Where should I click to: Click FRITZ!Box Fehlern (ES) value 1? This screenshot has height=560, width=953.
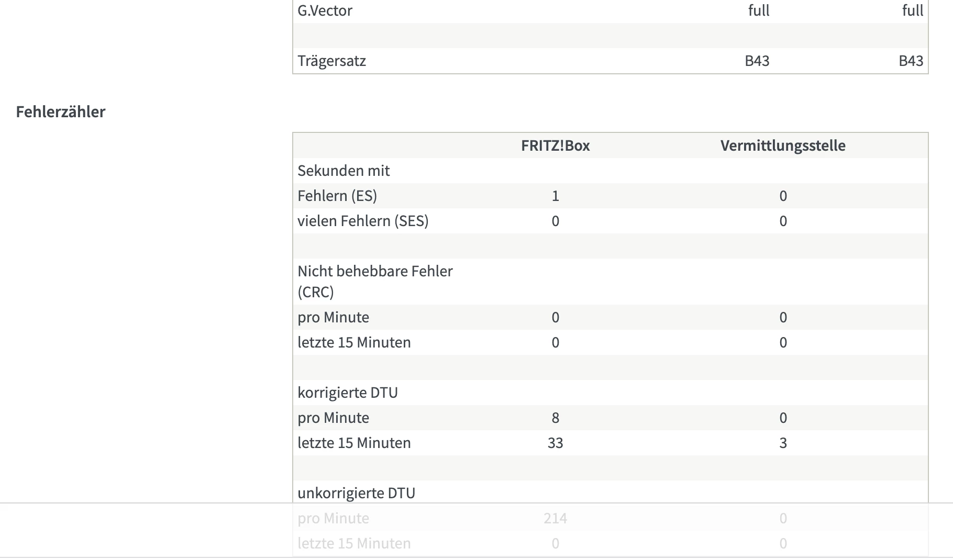555,196
